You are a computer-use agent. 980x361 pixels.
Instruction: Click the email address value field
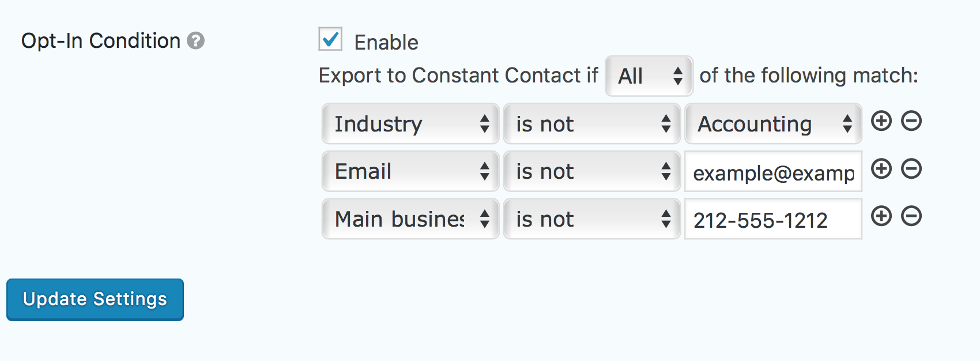[x=773, y=172]
